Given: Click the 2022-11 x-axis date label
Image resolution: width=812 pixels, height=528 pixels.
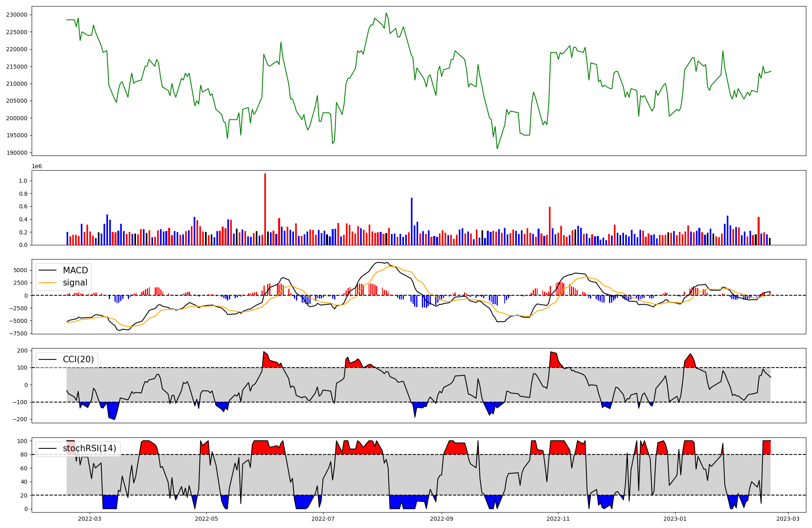Looking at the screenshot, I should point(558,519).
